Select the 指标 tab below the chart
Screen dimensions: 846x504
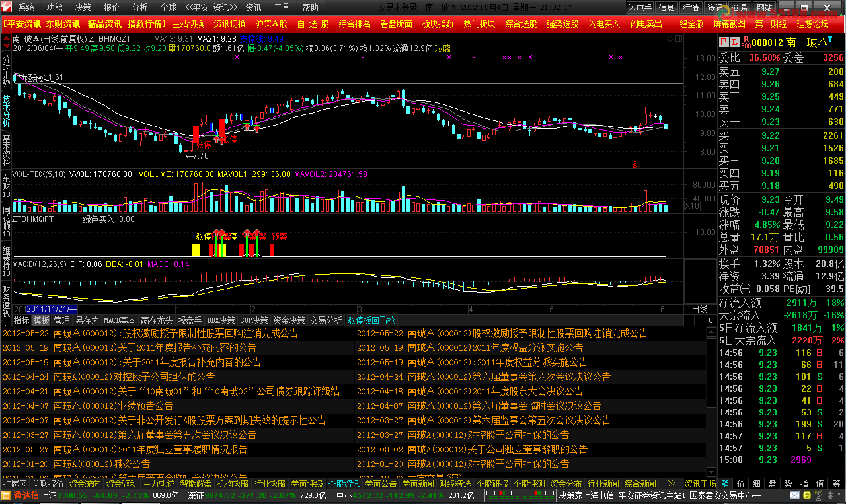[22, 320]
